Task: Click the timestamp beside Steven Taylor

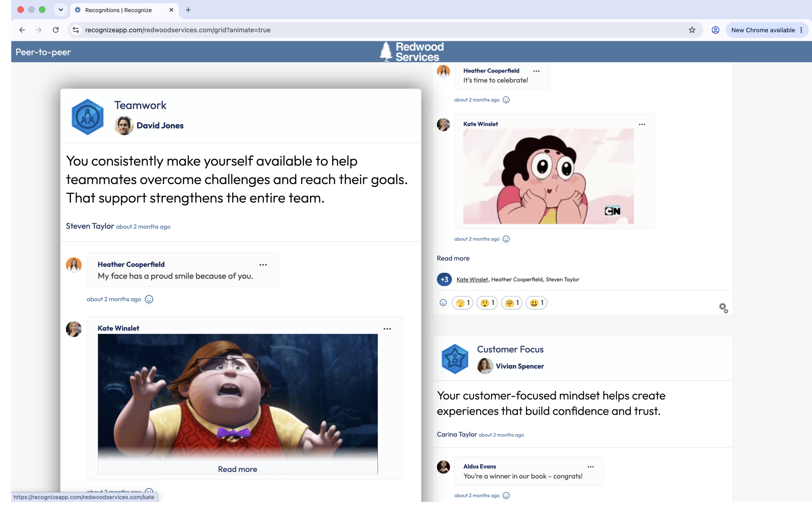Action: coord(143,227)
